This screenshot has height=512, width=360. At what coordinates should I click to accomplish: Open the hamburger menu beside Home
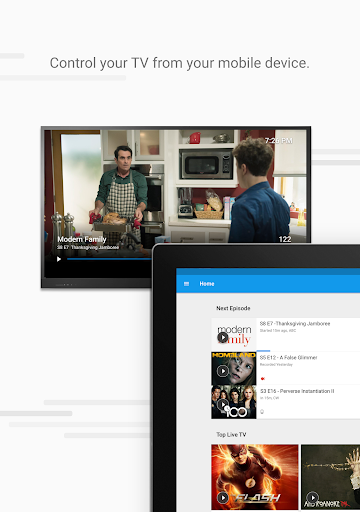(x=186, y=284)
